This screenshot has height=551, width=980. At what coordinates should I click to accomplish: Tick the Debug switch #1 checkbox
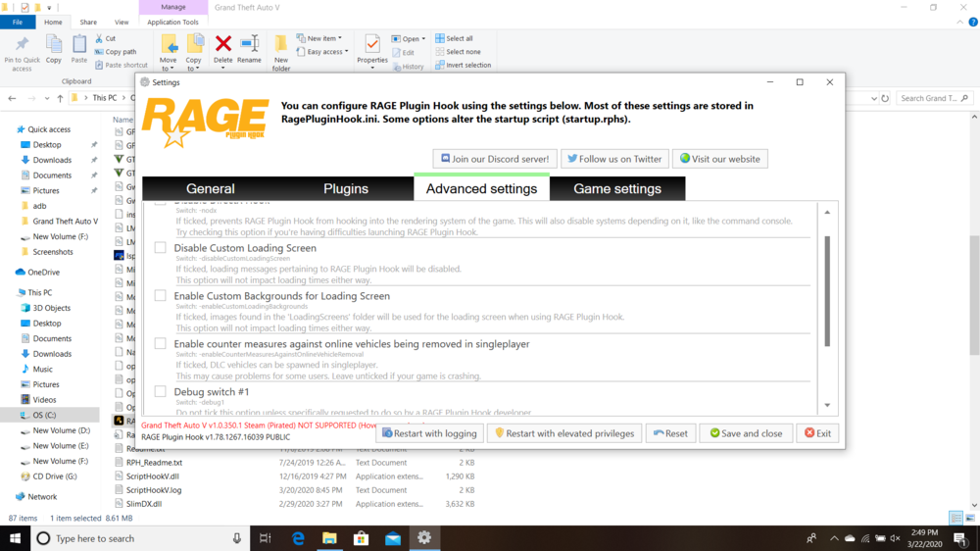coord(161,391)
